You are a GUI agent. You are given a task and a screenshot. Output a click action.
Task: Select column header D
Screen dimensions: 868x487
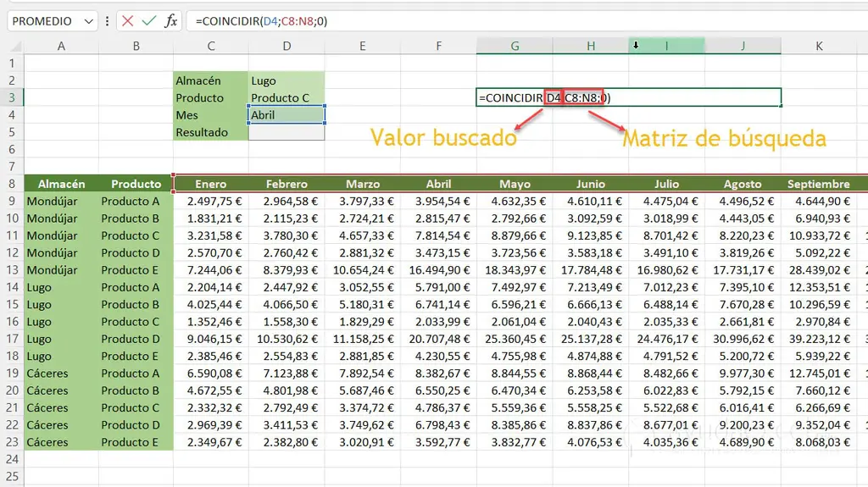pyautogui.click(x=287, y=46)
